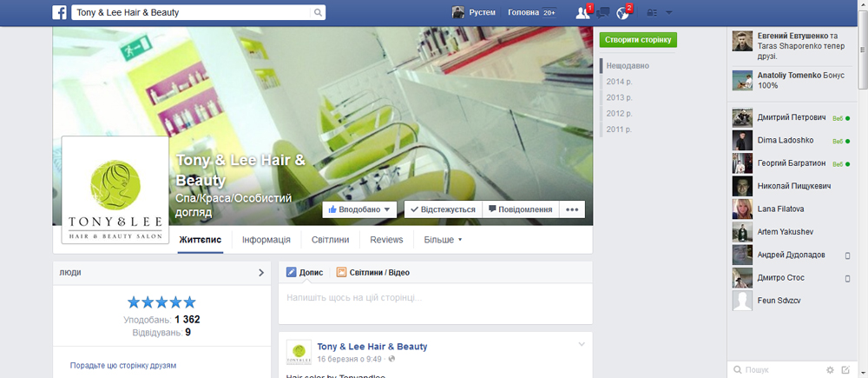Image resolution: width=868 pixels, height=378 pixels.
Task: Open chat with Дмитро Стос
Action: coord(792,278)
